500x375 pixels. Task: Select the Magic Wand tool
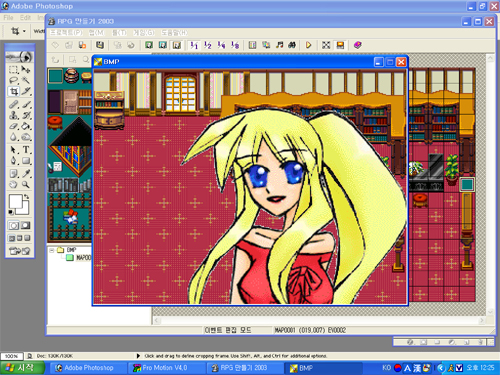pyautogui.click(x=26, y=80)
